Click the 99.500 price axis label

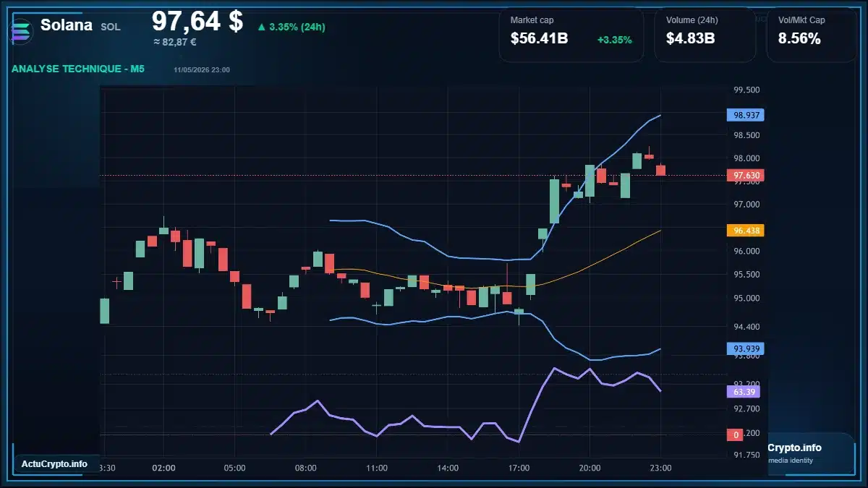click(746, 90)
